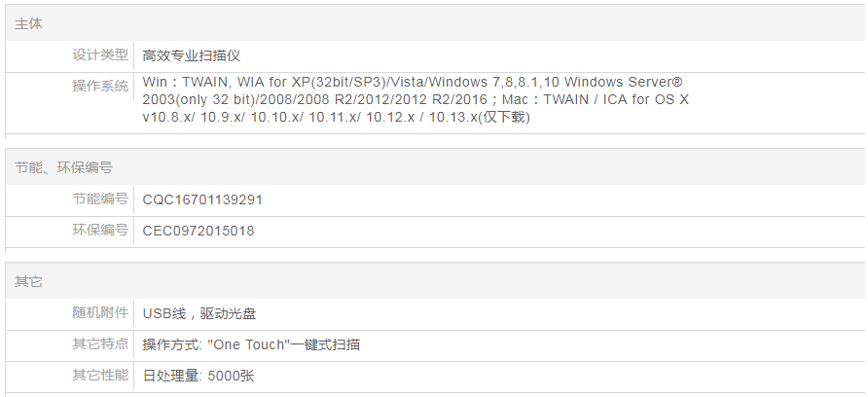Click the 主体 section header

point(29,23)
